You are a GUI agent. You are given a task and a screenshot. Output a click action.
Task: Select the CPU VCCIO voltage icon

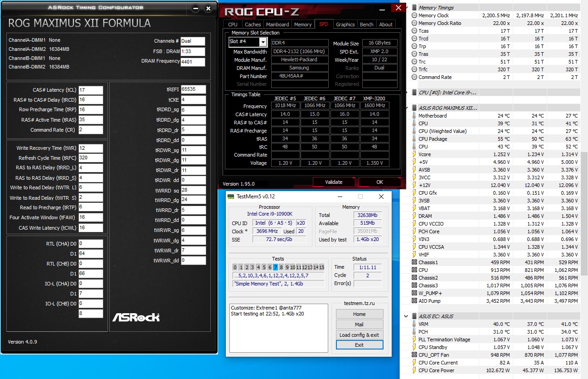[x=414, y=224]
